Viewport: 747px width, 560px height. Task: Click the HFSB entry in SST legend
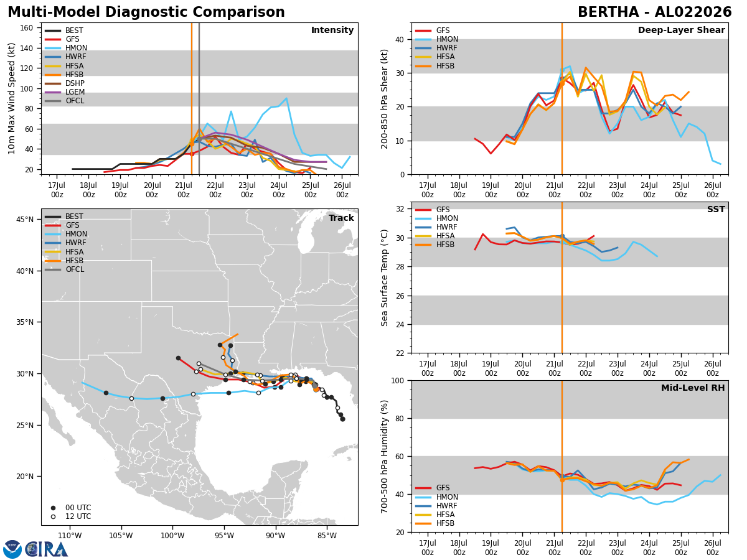(x=436, y=245)
